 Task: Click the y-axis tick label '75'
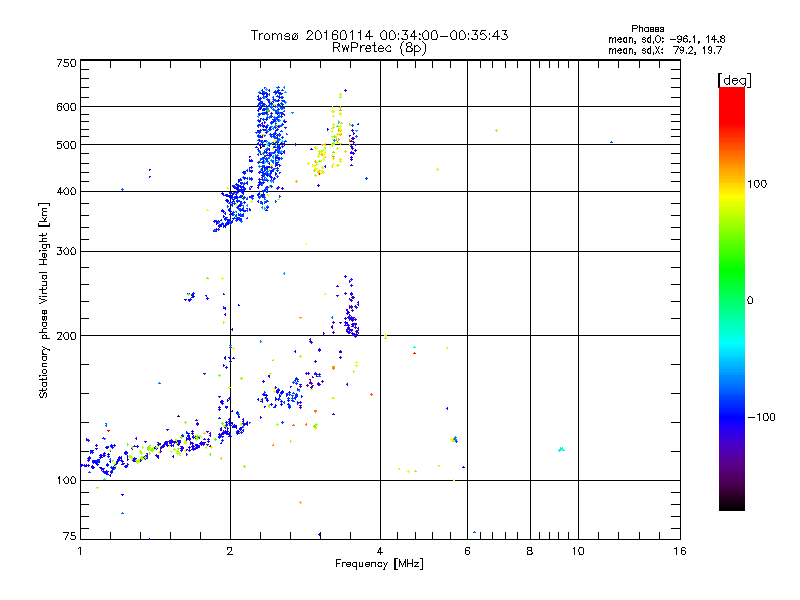coord(70,536)
